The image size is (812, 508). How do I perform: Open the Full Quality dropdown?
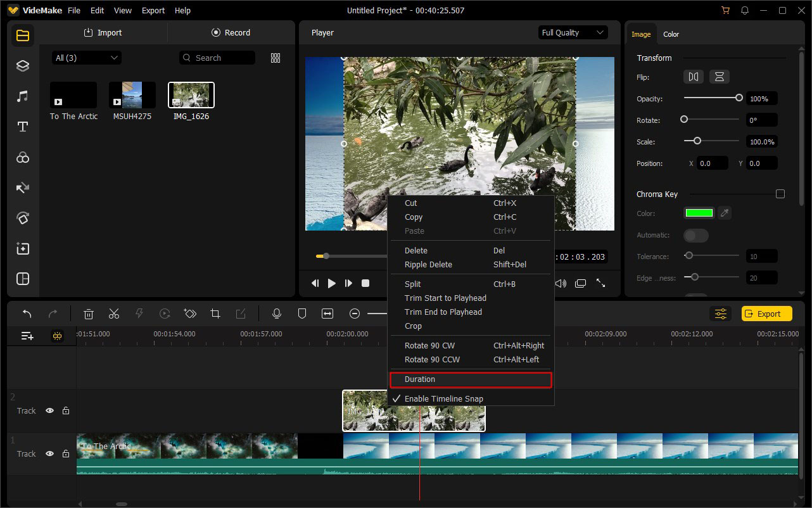572,32
